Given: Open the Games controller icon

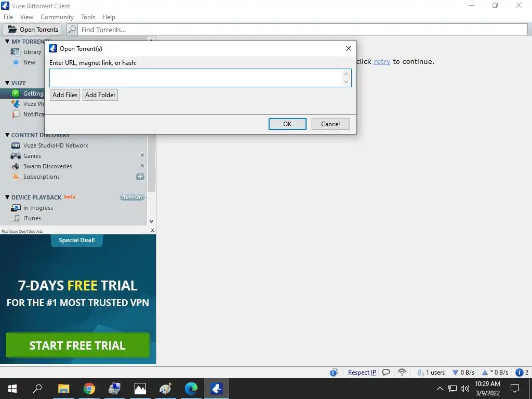Looking at the screenshot, I should pos(16,156).
